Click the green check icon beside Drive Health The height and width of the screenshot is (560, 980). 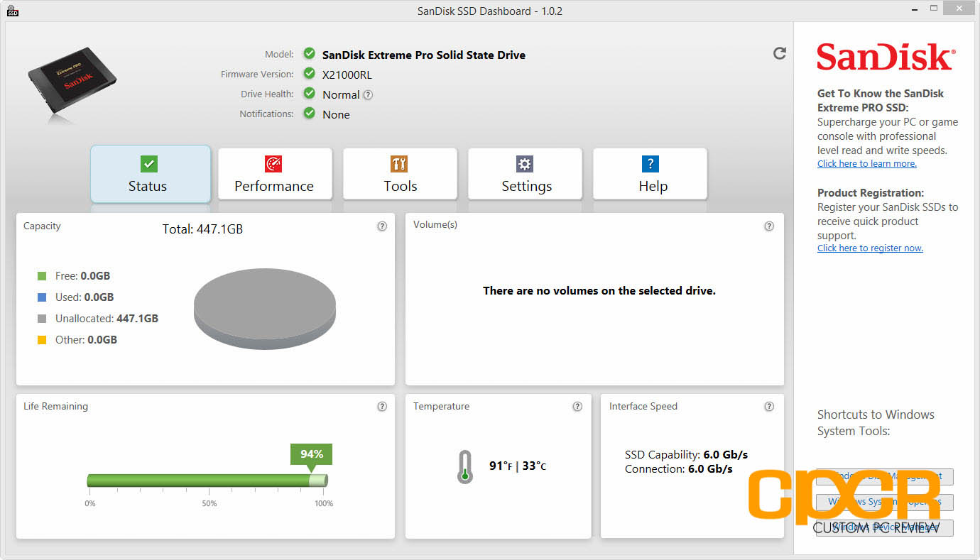pyautogui.click(x=309, y=93)
